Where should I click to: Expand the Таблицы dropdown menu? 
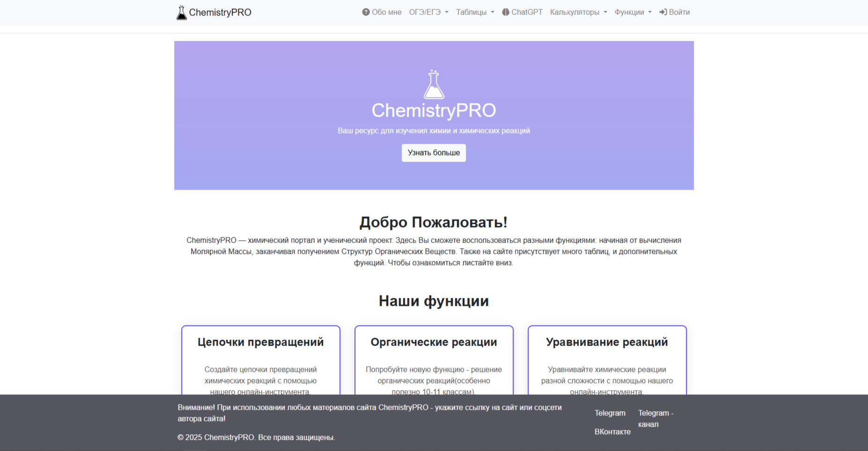tap(475, 12)
